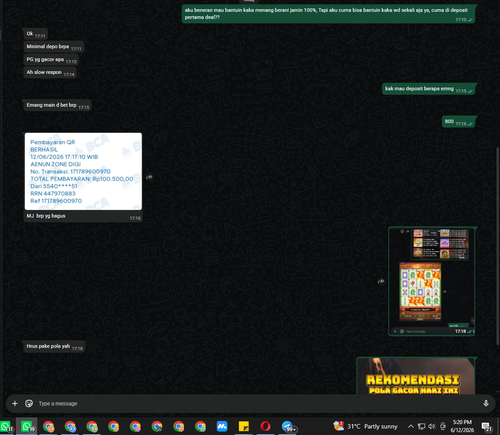Select the message 'Hrus pake pola yah'
The image size is (500, 435).
pyautogui.click(x=54, y=346)
